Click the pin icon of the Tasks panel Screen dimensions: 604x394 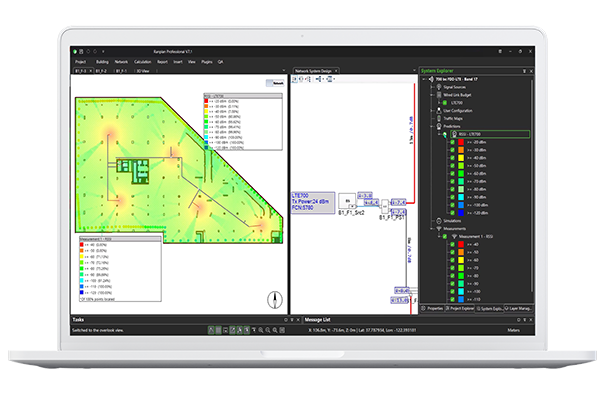tap(292, 320)
